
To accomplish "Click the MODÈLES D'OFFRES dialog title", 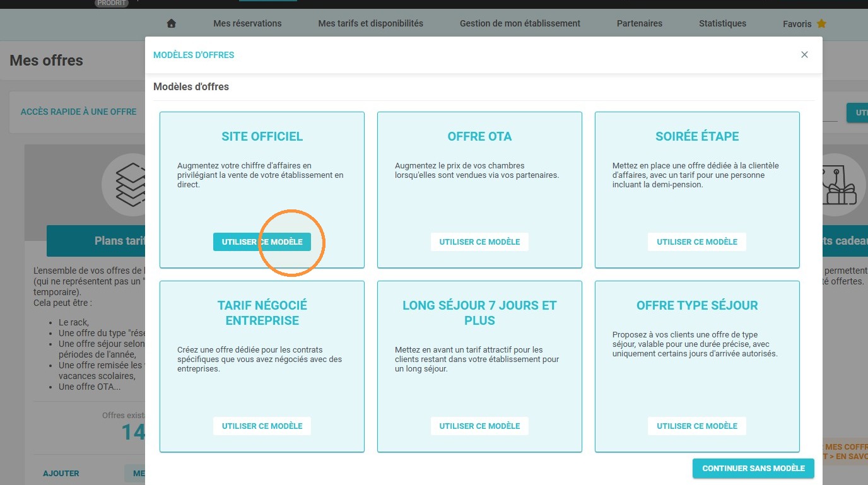I will point(194,55).
